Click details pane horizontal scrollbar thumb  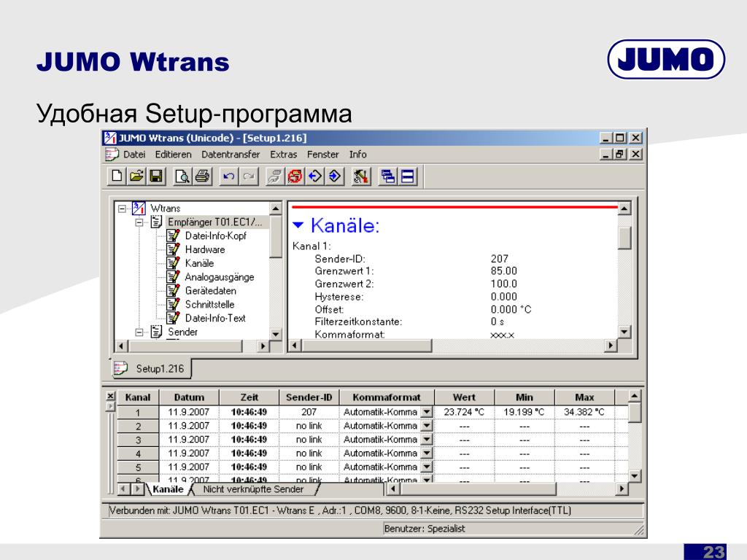367,345
